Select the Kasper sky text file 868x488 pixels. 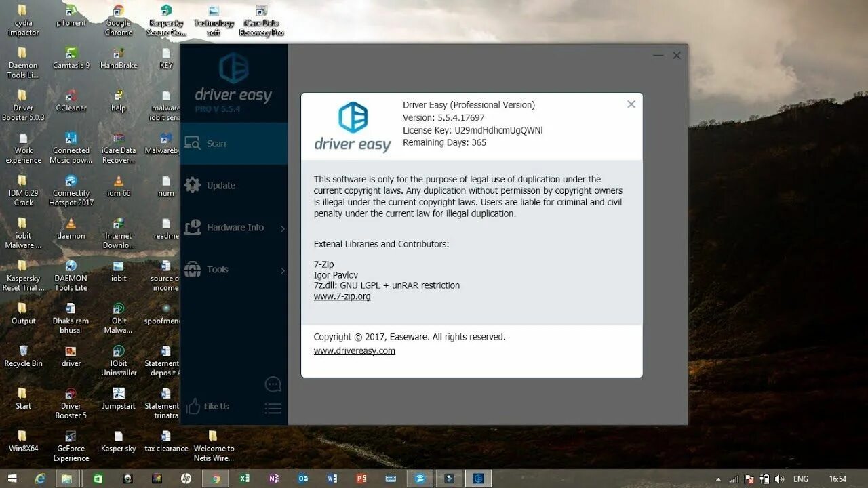(119, 441)
